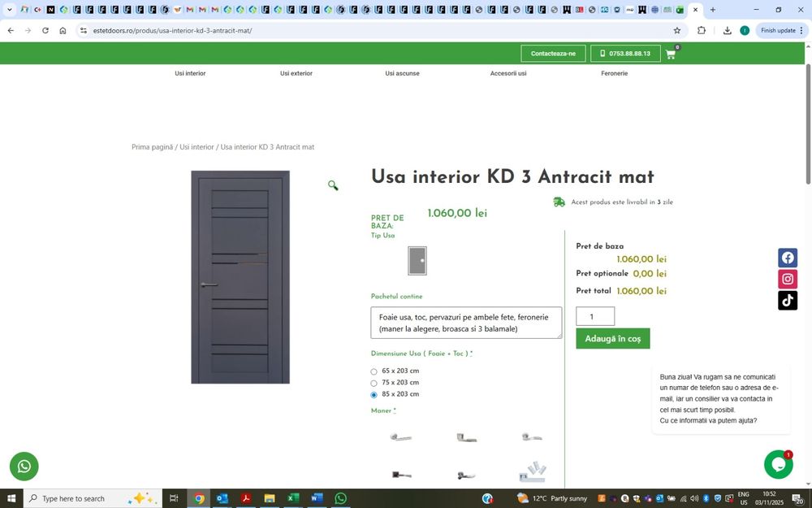
Task: Open the Accesorii usi menu
Action: click(508, 74)
